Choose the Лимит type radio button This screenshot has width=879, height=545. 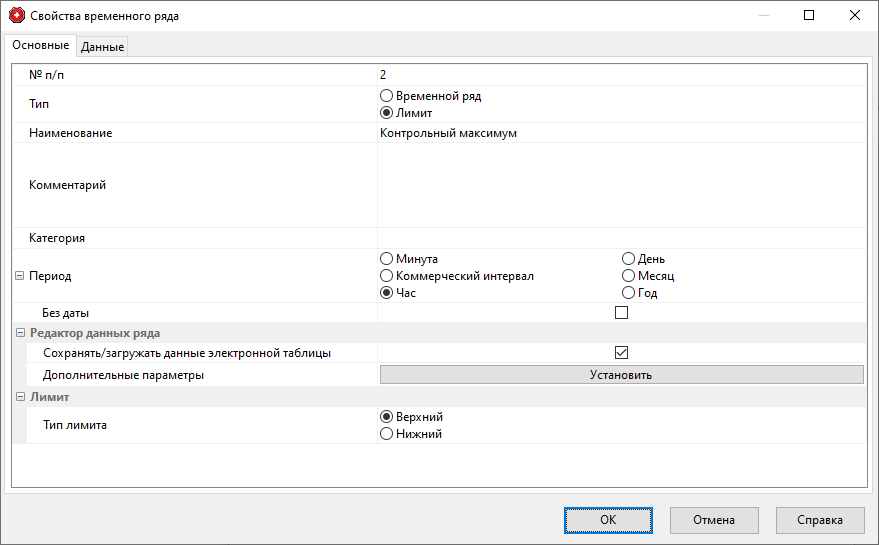[387, 113]
